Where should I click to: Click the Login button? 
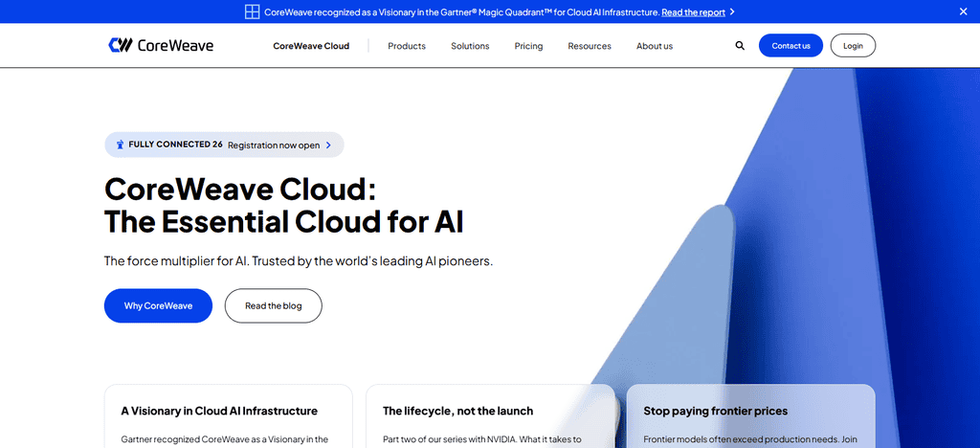[853, 46]
